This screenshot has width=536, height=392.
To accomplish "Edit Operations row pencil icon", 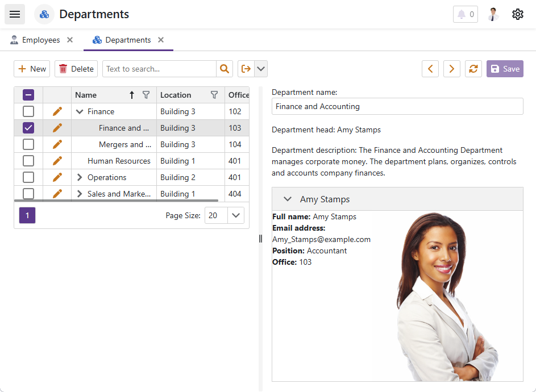I will [57, 177].
